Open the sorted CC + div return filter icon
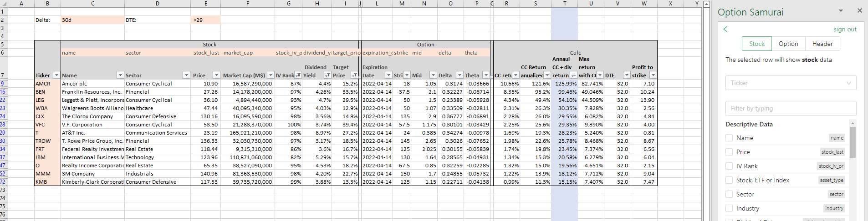868x221 pixels. 573,75
